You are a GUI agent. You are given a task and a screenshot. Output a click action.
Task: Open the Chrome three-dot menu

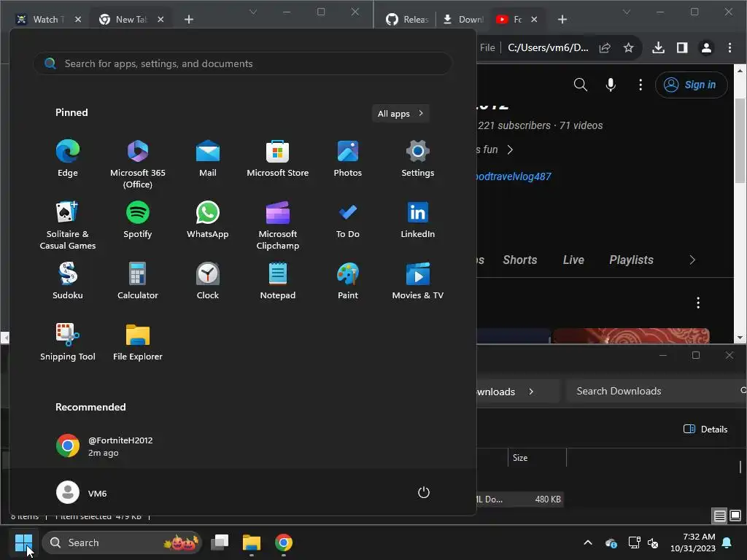tap(729, 47)
